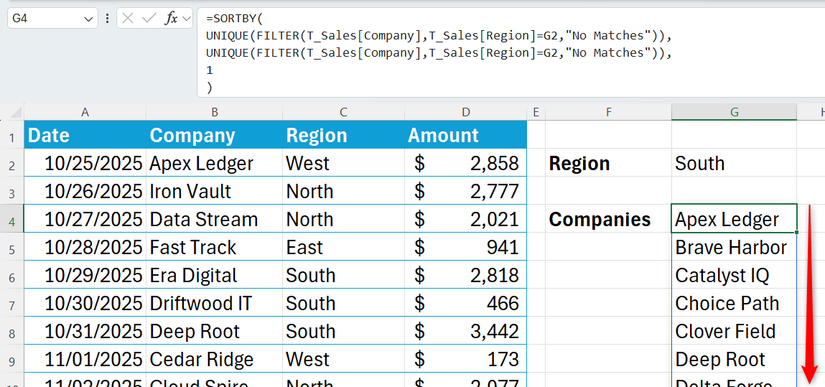825x387 pixels.
Task: Click the Amount table header cell
Action: tap(466, 135)
